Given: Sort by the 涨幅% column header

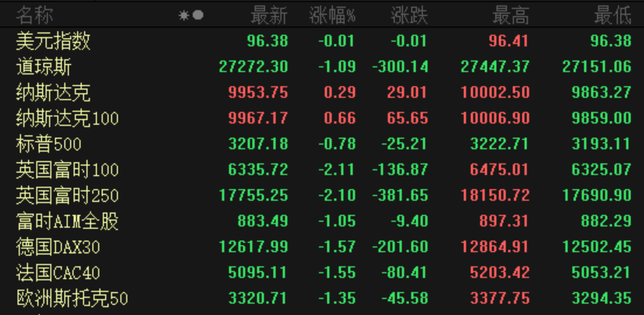Looking at the screenshot, I should point(332,16).
